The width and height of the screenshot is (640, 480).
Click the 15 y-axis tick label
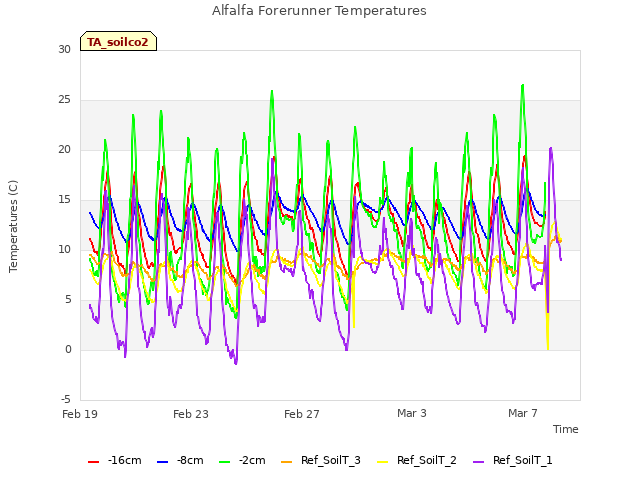click(64, 200)
